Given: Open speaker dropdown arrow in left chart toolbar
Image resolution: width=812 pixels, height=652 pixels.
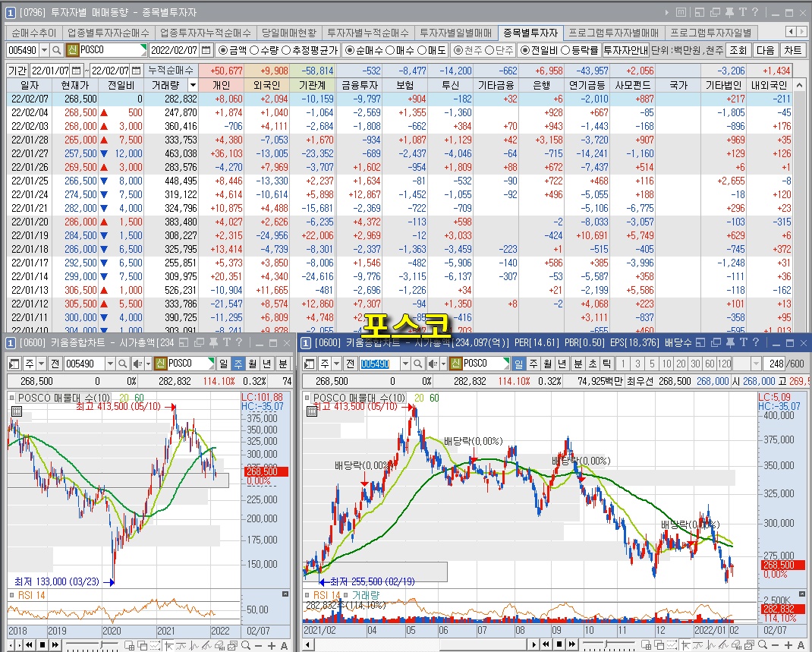Looking at the screenshot, I should coord(148,364).
